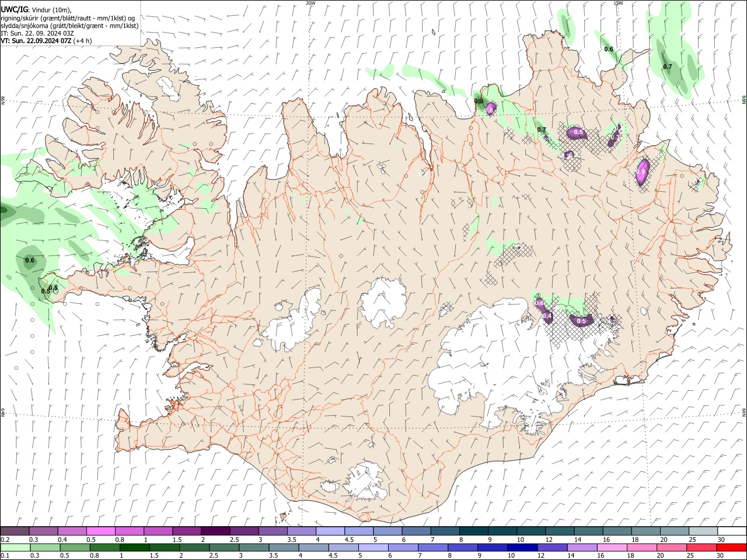Image resolution: width=747 pixels, height=560 pixels.
Task: Pick the bright magenta 0.5 swatch in the snow legend
Action: tap(101, 531)
